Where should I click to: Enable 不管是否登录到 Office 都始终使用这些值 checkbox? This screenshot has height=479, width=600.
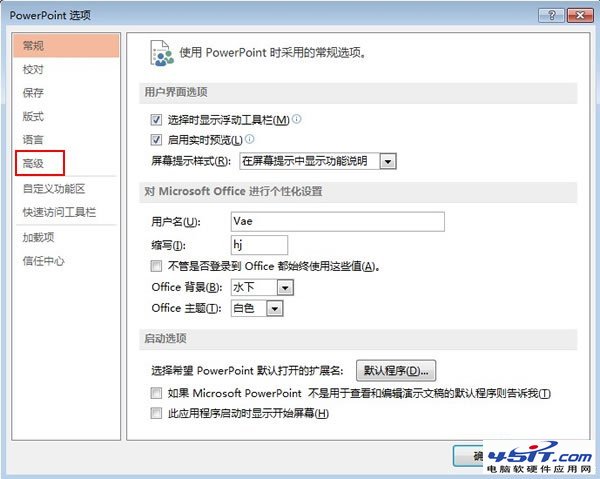click(x=156, y=266)
